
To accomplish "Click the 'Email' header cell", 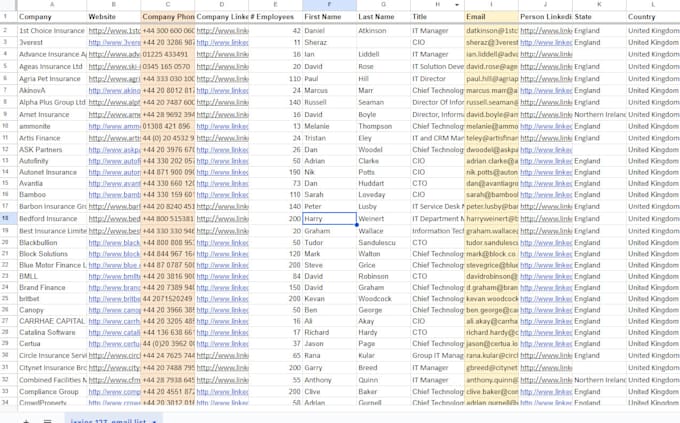I will tap(491, 17).
